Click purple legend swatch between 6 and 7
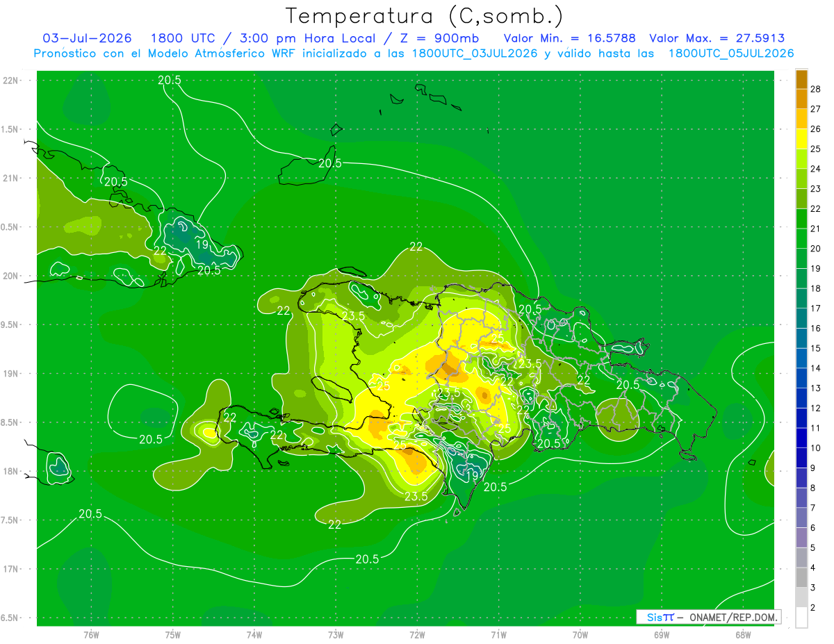Image resolution: width=834 pixels, height=644 pixels. [x=801, y=518]
